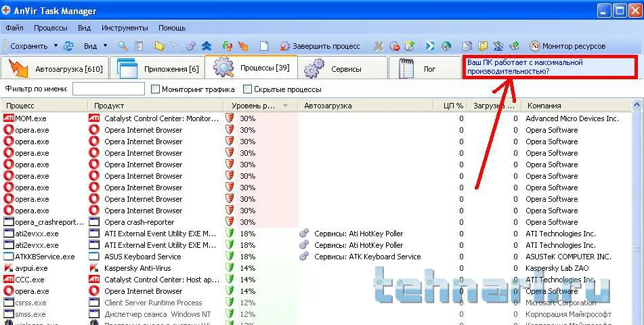Sort by the Компания column header
The height and width of the screenshot is (325, 644).
[x=576, y=106]
